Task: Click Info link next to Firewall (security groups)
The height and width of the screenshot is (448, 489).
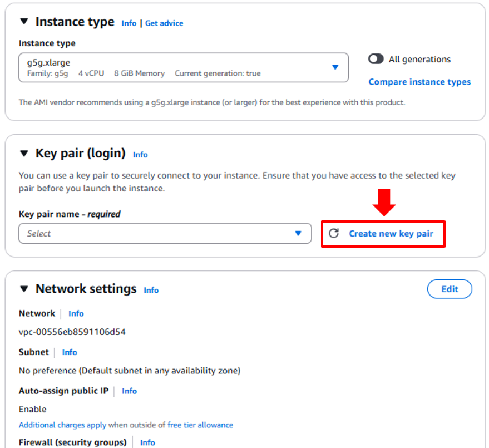Action: 147,442
